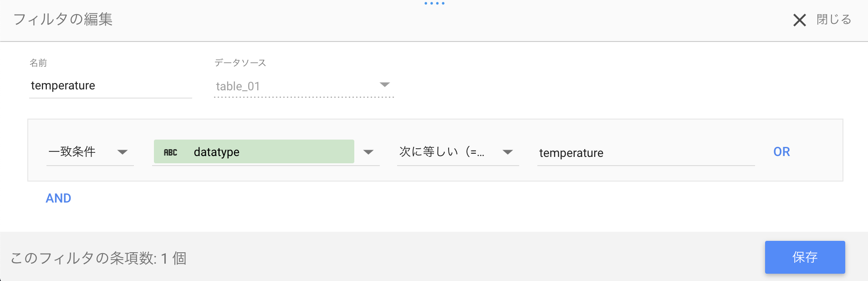Click the condition count text このフィルタの条項数
The image size is (868, 281).
point(98,258)
